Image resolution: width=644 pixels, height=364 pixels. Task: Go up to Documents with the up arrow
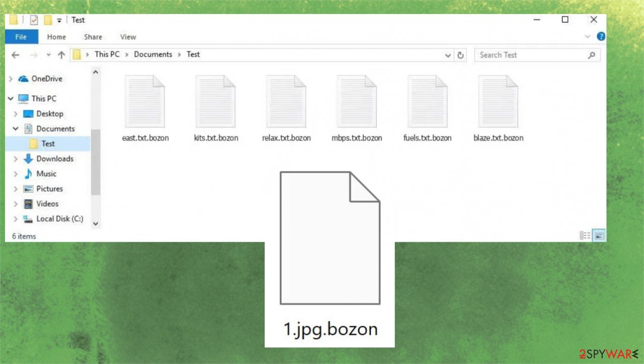(x=61, y=55)
